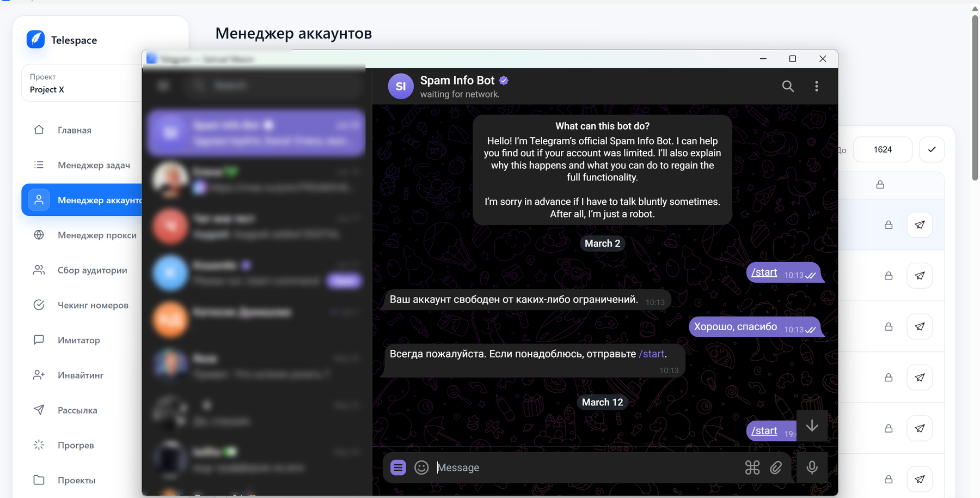Go to Инвайтинг section
980x498 pixels.
click(81, 375)
